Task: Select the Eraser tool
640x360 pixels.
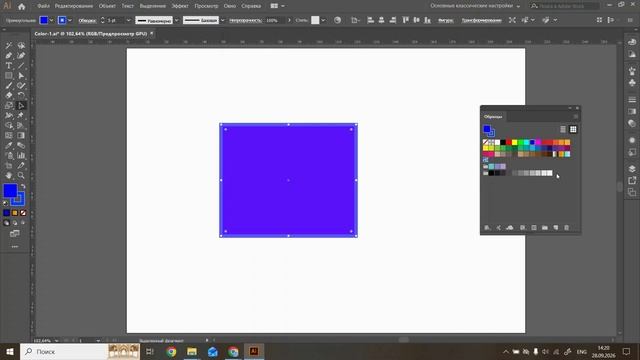Action: [9, 96]
